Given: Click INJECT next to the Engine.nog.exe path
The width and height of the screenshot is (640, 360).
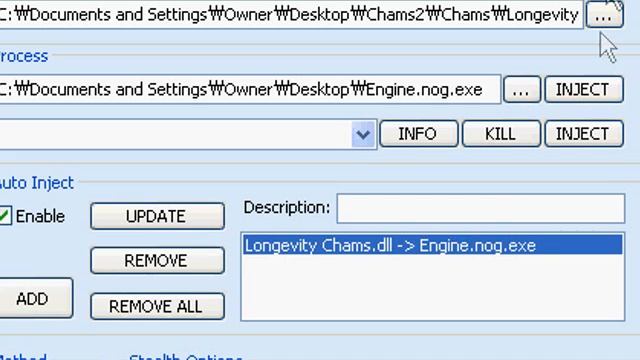Looking at the screenshot, I should click(x=584, y=89).
